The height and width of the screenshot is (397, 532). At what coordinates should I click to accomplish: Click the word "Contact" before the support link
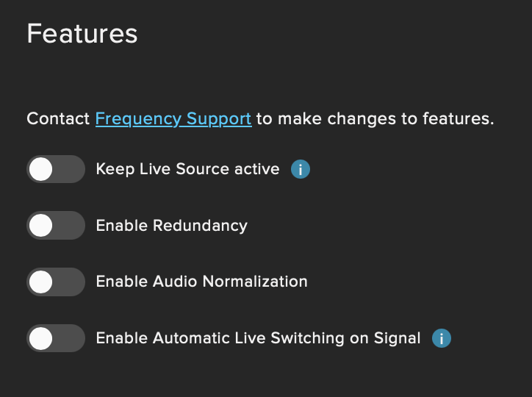tap(58, 118)
